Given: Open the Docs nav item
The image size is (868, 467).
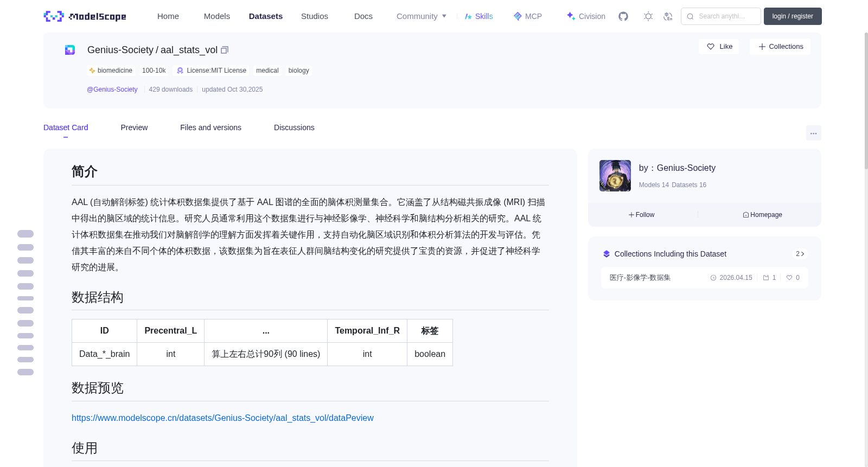Looking at the screenshot, I should (363, 16).
